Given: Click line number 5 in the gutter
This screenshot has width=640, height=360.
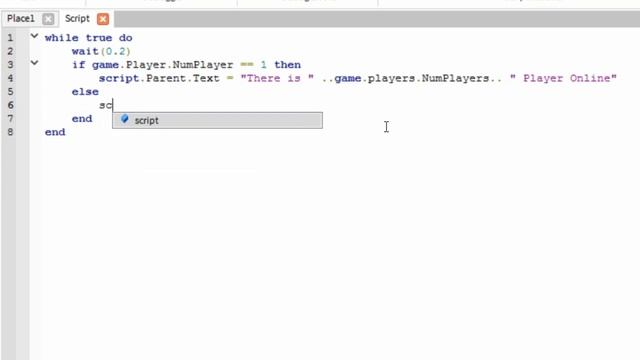Looking at the screenshot, I should [x=10, y=92].
